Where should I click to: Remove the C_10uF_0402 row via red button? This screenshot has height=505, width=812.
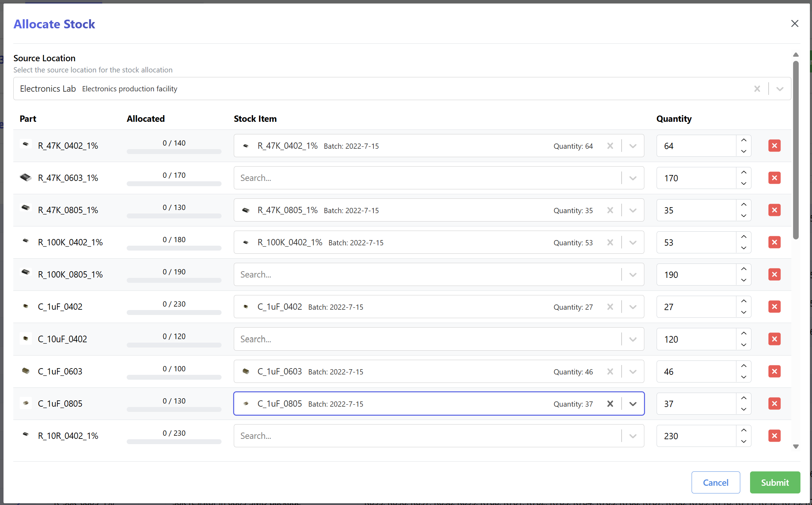774,339
